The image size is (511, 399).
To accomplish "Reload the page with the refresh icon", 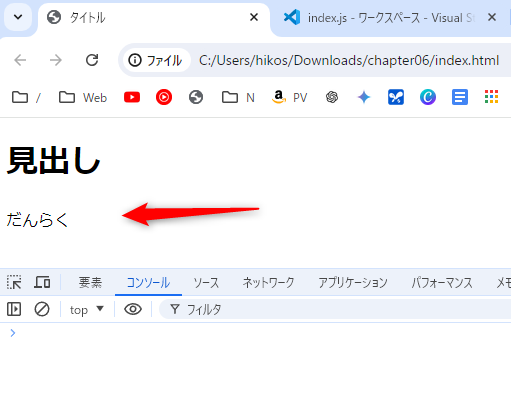I will (92, 60).
